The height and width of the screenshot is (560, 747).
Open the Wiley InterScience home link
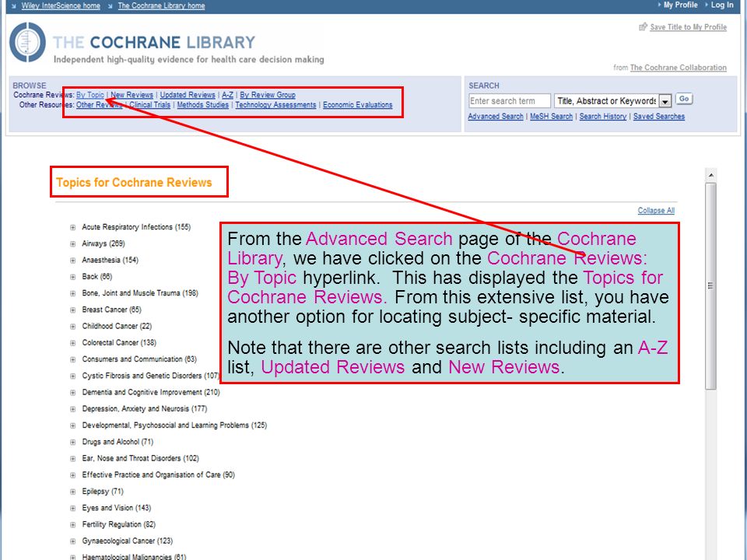tap(61, 5)
